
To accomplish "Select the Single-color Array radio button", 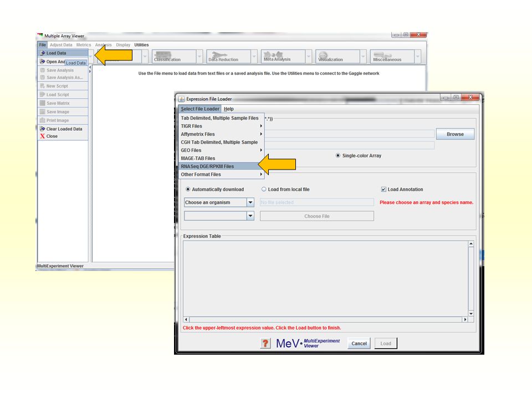I will point(337,155).
